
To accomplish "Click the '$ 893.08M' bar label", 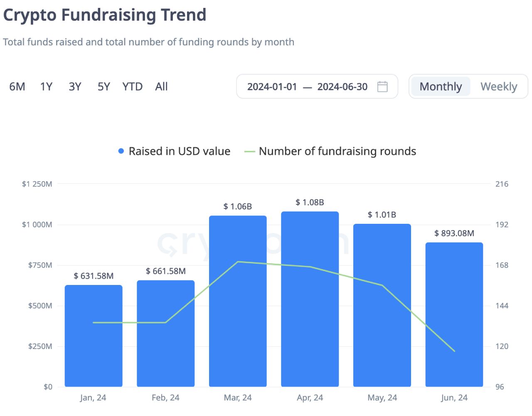I will tap(454, 233).
